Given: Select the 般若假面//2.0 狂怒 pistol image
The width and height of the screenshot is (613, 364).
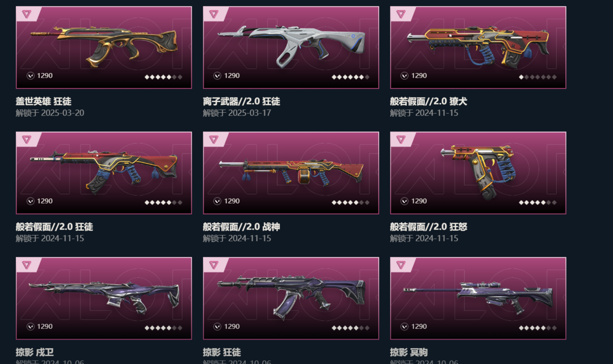Looking at the screenshot, I should click(478, 172).
